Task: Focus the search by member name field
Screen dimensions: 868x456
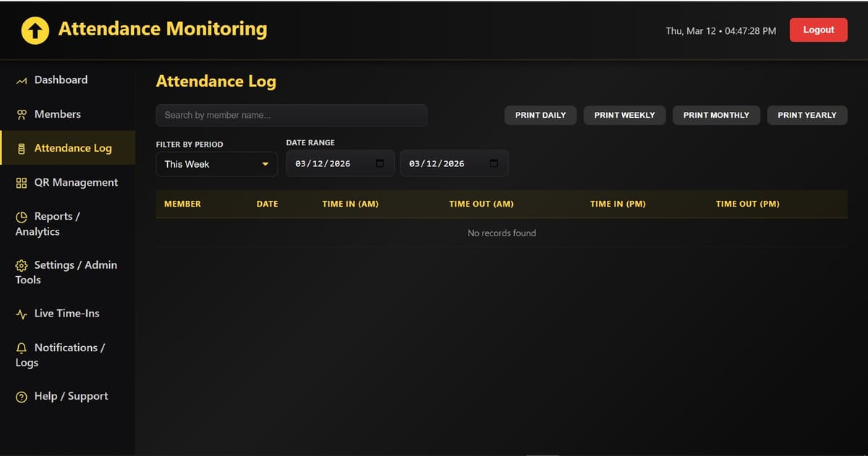Action: point(291,115)
